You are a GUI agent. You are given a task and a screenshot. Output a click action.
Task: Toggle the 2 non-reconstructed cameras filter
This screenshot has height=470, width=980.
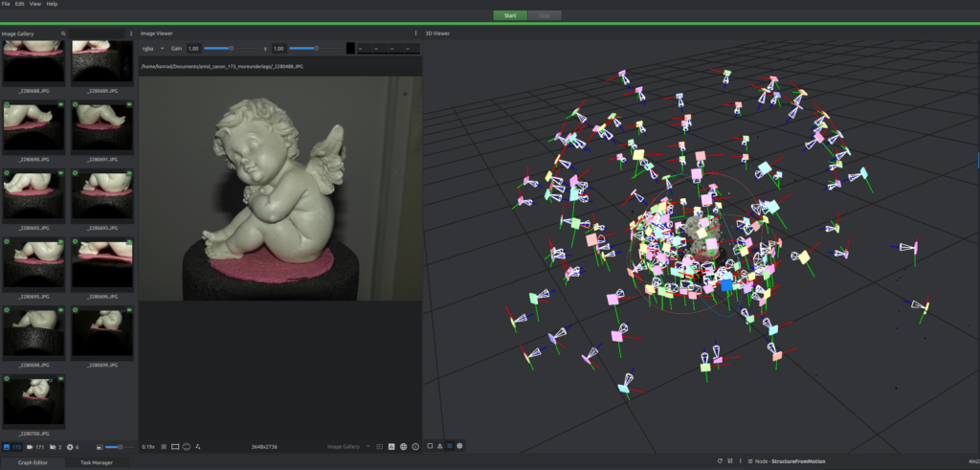56,447
